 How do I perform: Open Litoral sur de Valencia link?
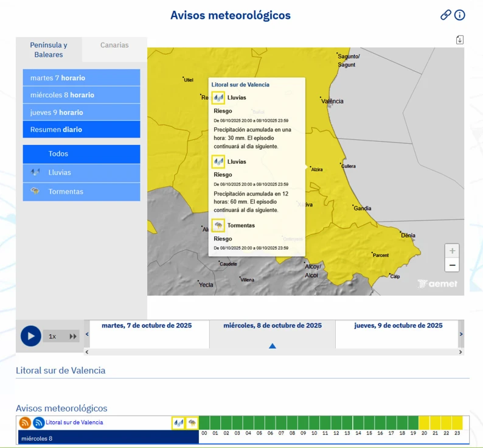(x=74, y=422)
